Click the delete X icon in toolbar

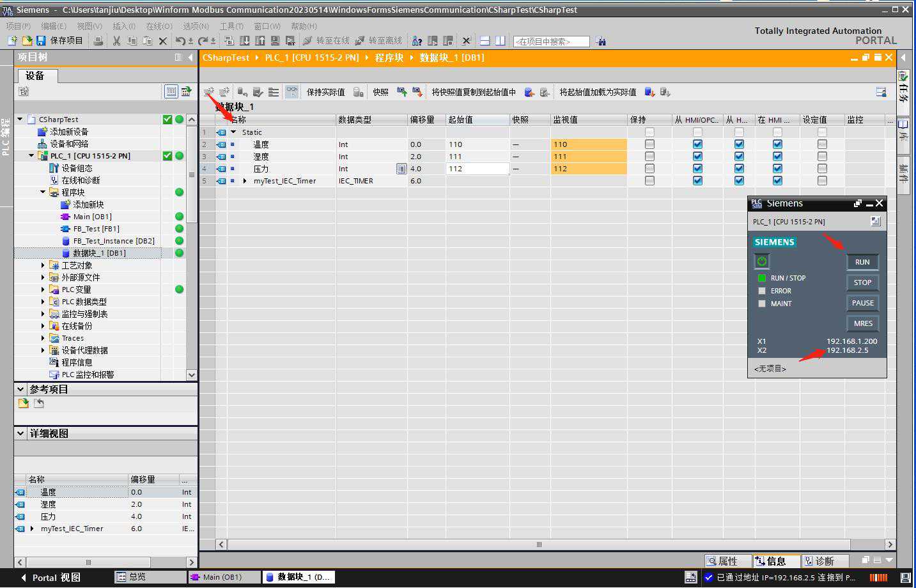163,41
